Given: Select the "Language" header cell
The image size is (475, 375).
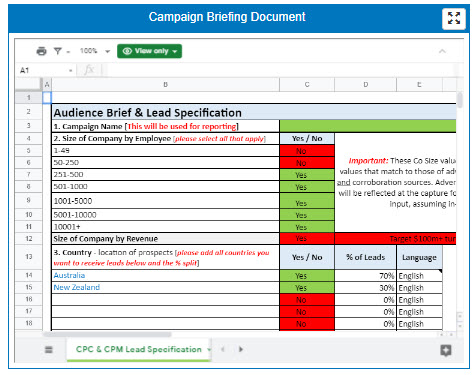Looking at the screenshot, I should (419, 257).
